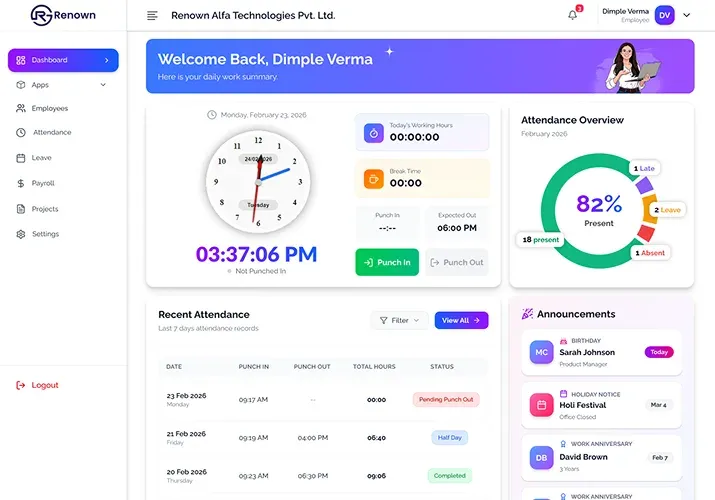Select Attendance in the sidebar
Screen dimensions: 715x500
click(x=52, y=132)
